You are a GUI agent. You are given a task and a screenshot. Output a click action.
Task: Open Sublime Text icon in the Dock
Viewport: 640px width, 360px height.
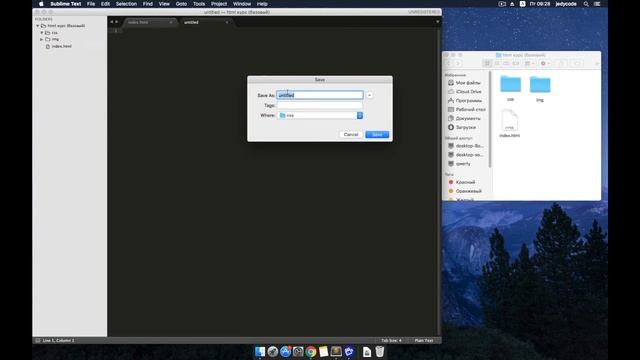[336, 351]
